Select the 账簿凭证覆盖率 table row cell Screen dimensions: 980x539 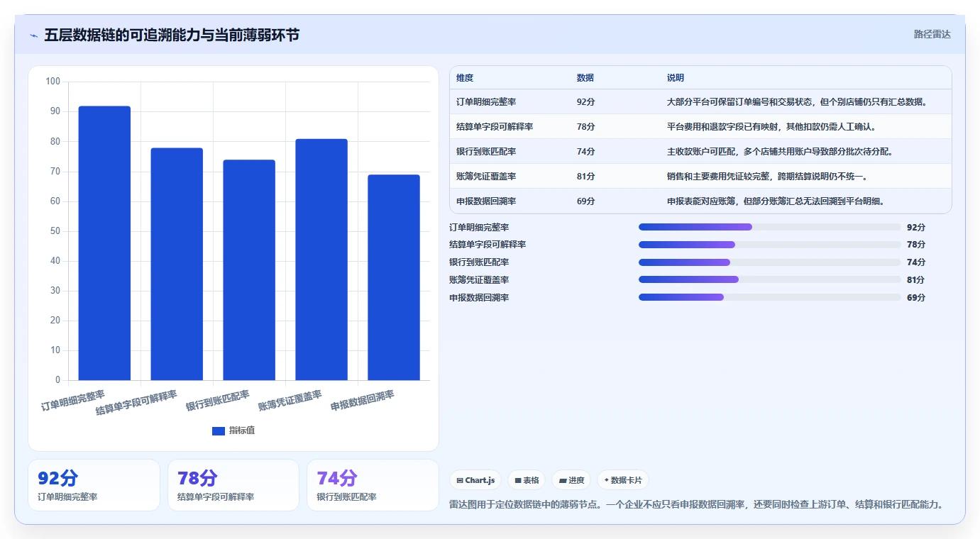511,177
